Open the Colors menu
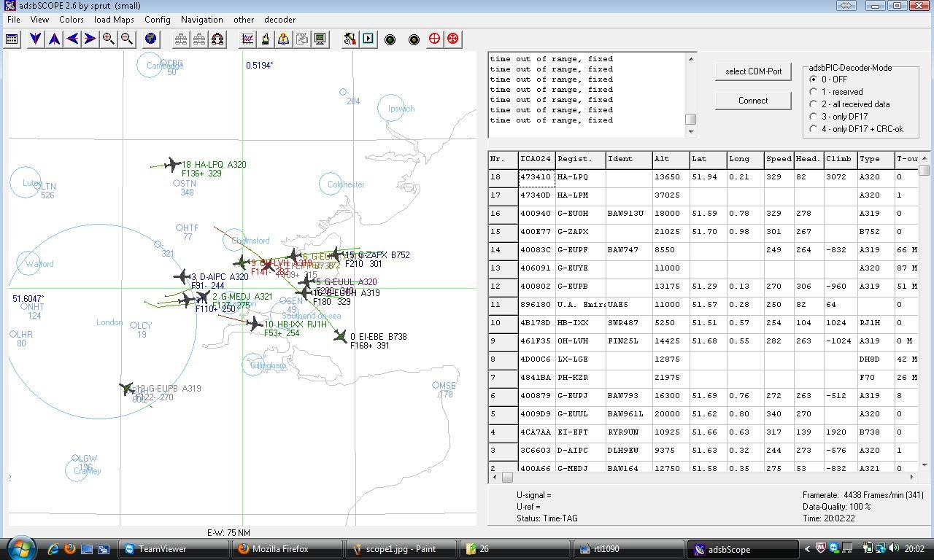This screenshot has height=560, width=934. [x=72, y=20]
